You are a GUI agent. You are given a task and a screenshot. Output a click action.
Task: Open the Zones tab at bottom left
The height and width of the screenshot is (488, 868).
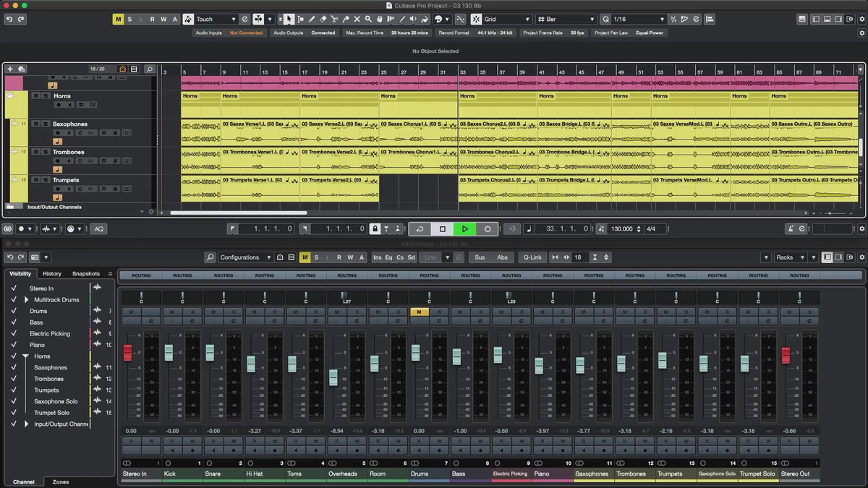click(61, 481)
